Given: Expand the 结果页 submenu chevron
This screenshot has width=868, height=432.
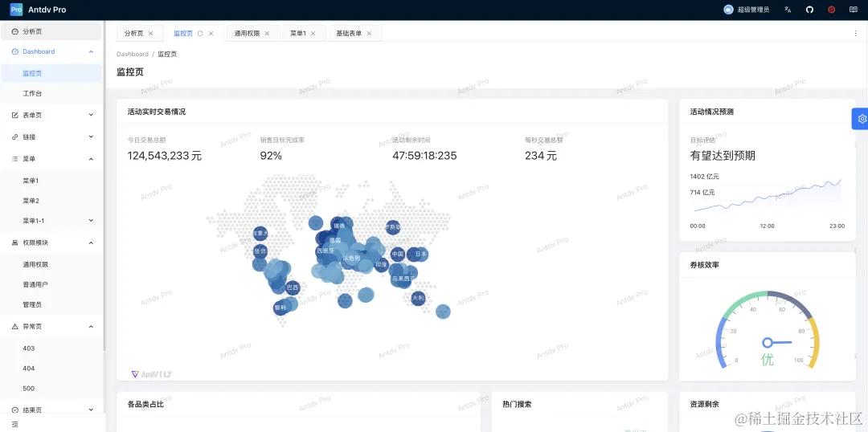Looking at the screenshot, I should (92, 410).
